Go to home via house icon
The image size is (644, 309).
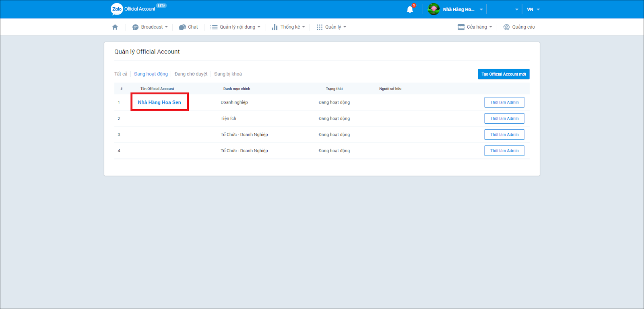115,27
